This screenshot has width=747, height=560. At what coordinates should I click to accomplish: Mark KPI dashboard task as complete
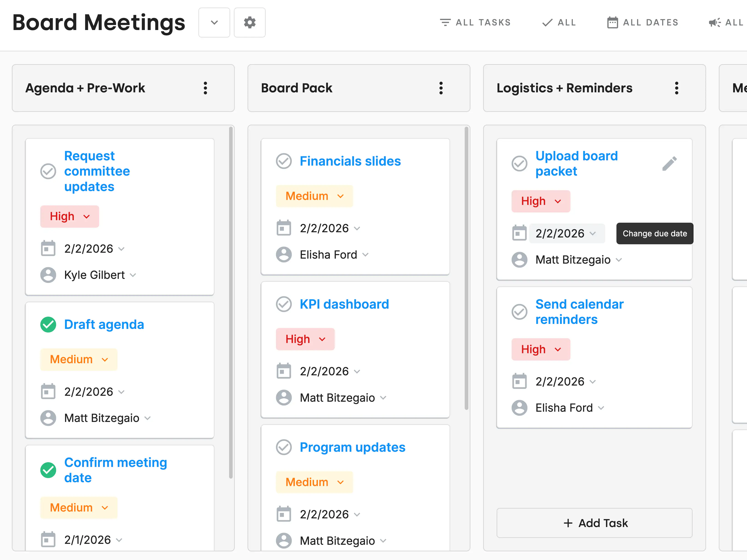pos(284,304)
